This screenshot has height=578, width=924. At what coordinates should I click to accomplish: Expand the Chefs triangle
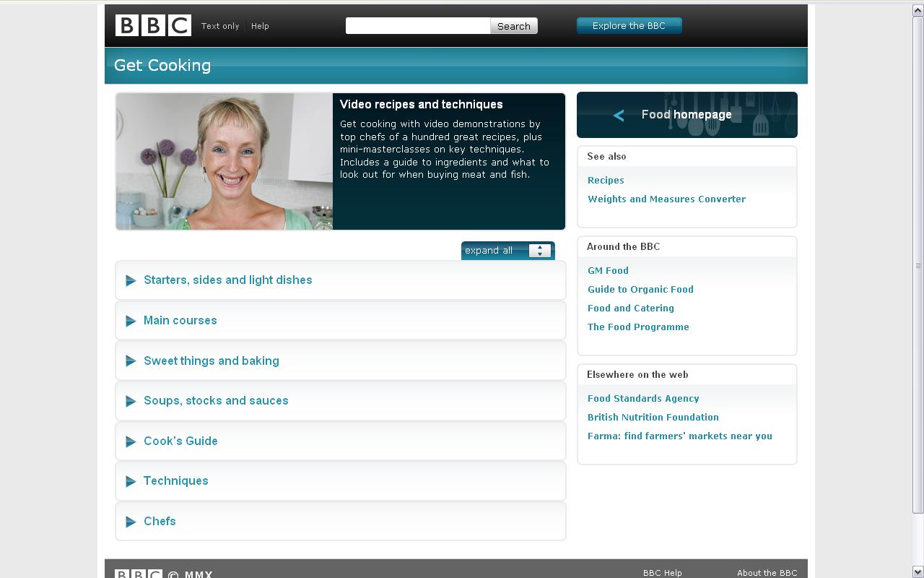[131, 522]
